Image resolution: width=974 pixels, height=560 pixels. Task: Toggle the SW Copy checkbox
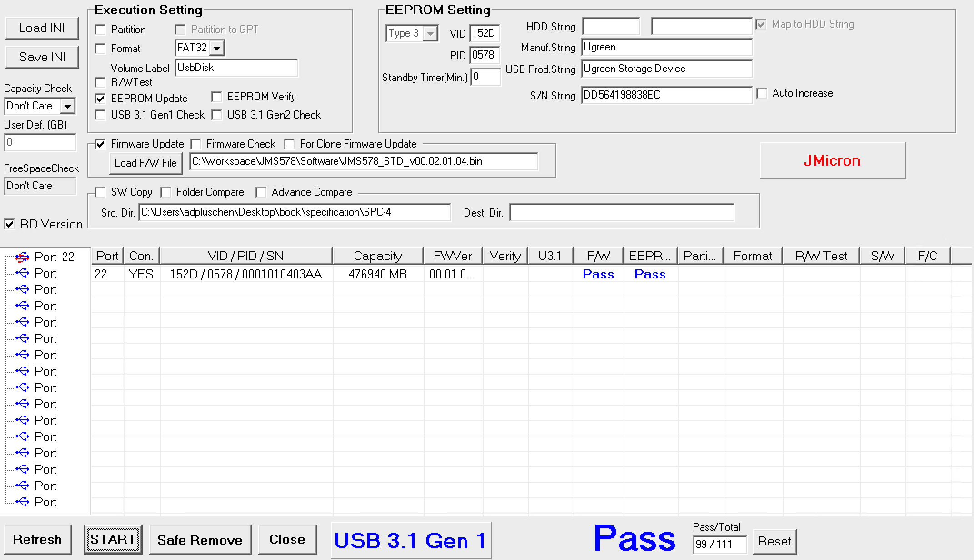tap(100, 193)
